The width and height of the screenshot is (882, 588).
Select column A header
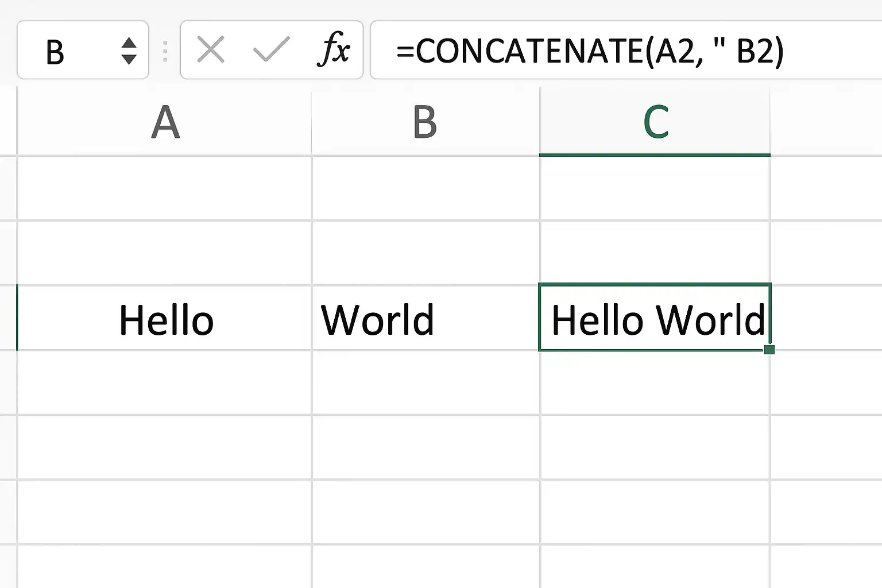coord(165,121)
